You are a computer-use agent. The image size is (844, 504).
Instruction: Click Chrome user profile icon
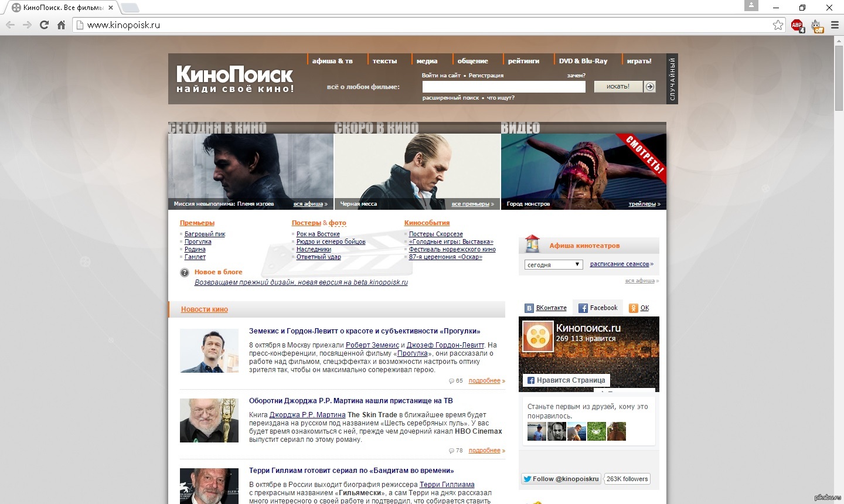[751, 6]
